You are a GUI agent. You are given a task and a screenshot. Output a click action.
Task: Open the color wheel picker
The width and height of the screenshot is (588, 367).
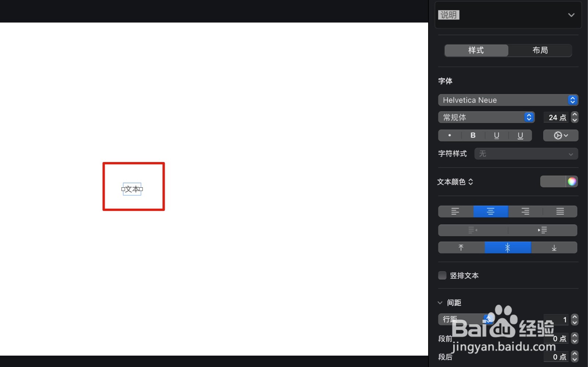[x=572, y=181]
